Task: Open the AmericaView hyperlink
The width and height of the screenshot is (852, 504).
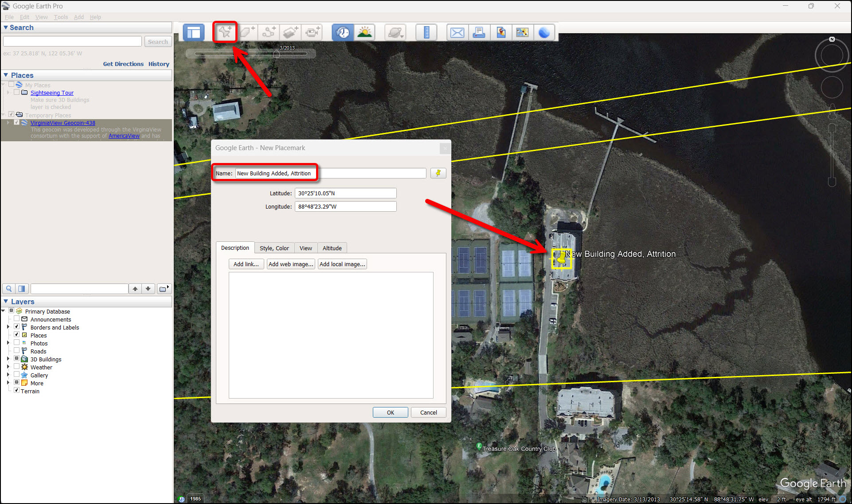Action: click(x=124, y=136)
